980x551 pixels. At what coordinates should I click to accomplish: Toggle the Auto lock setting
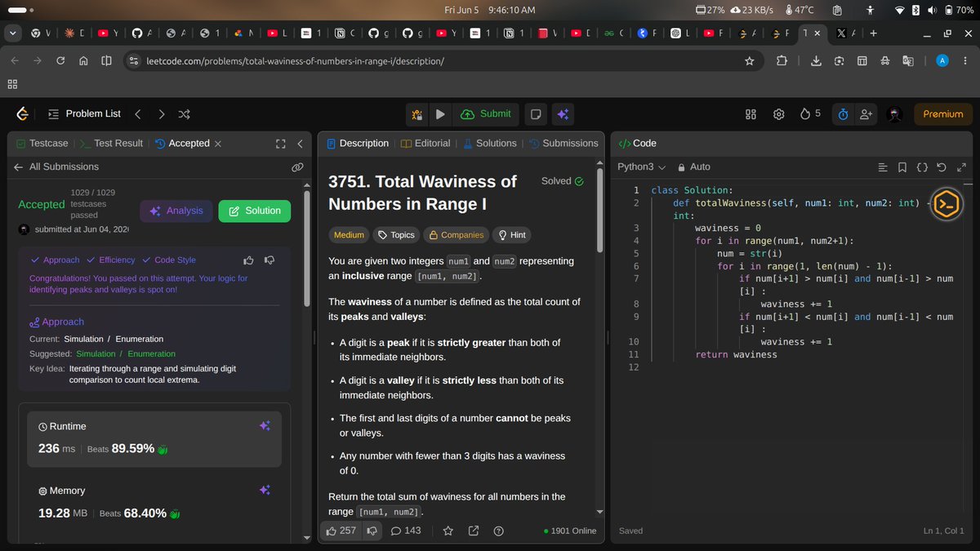coord(694,167)
